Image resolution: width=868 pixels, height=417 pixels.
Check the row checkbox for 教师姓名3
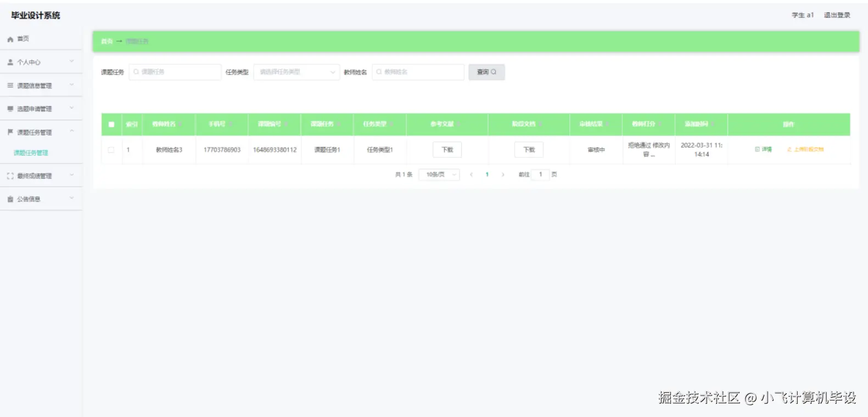pos(111,150)
